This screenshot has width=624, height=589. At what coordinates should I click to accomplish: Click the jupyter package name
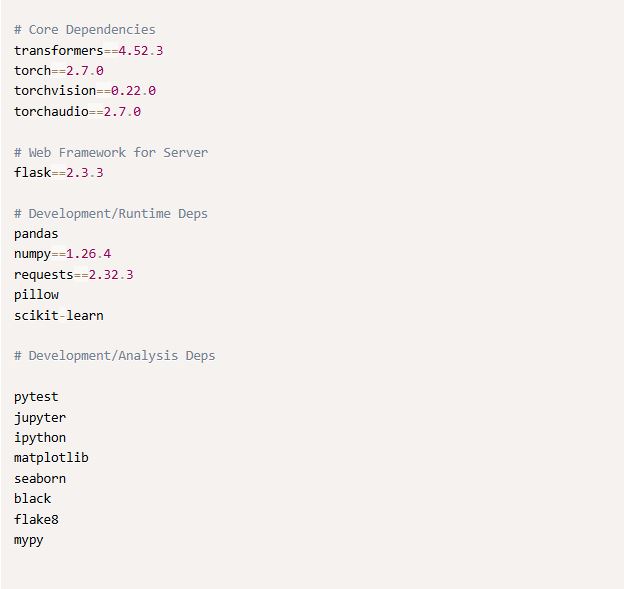(40, 417)
